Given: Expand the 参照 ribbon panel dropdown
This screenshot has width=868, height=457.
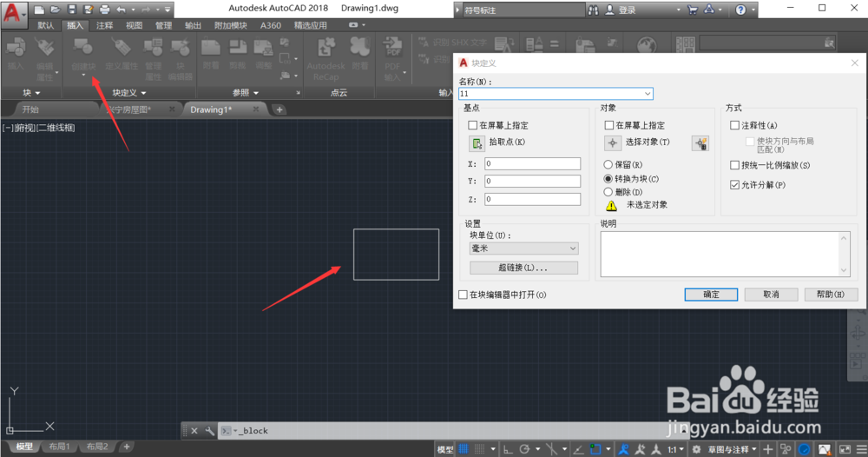Looking at the screenshot, I should click(256, 93).
